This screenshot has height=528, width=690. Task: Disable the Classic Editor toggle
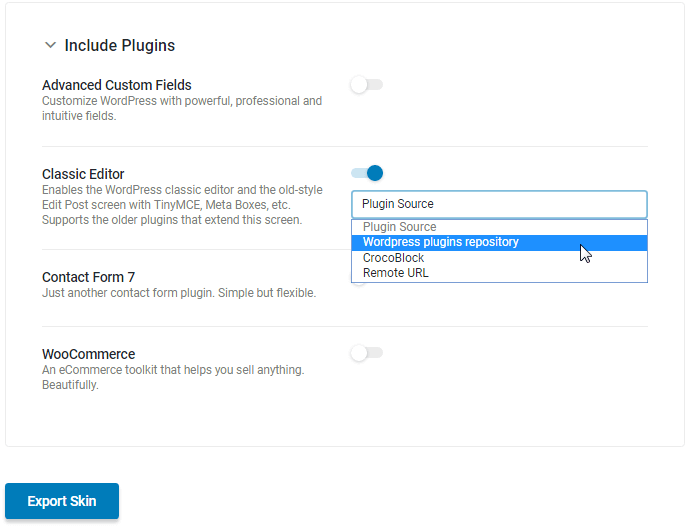pos(367,173)
